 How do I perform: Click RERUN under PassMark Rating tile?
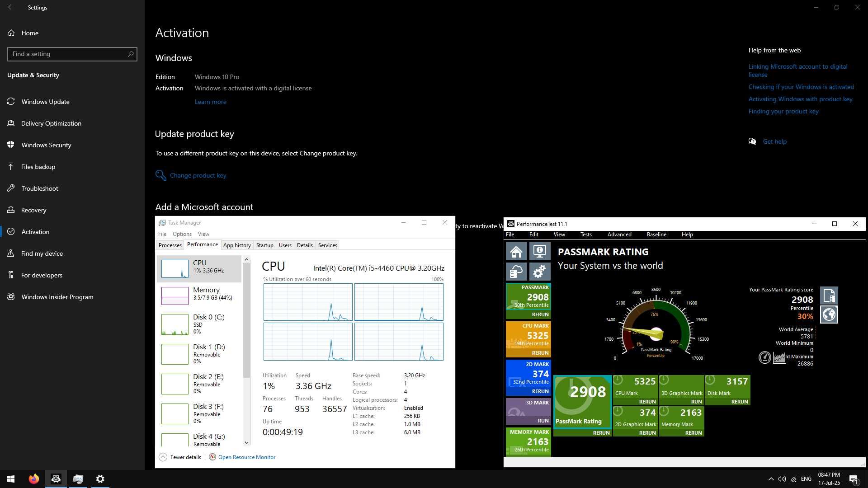pos(601,433)
